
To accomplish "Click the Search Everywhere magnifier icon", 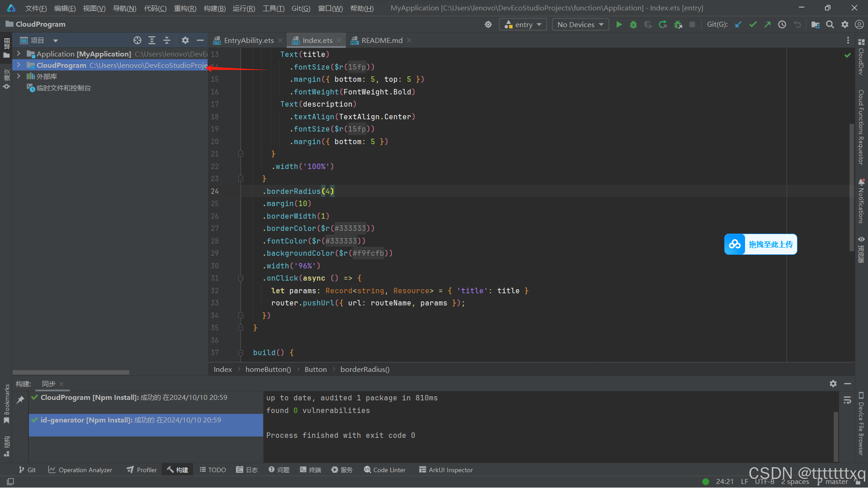I will pos(830,24).
